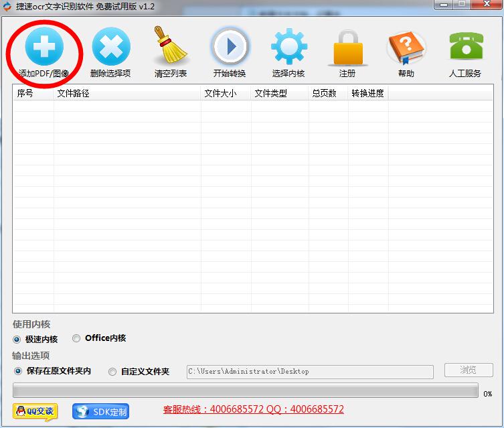Image resolution: width=504 pixels, height=428 pixels.
Task: Clear the list with the broom icon
Action: click(171, 45)
